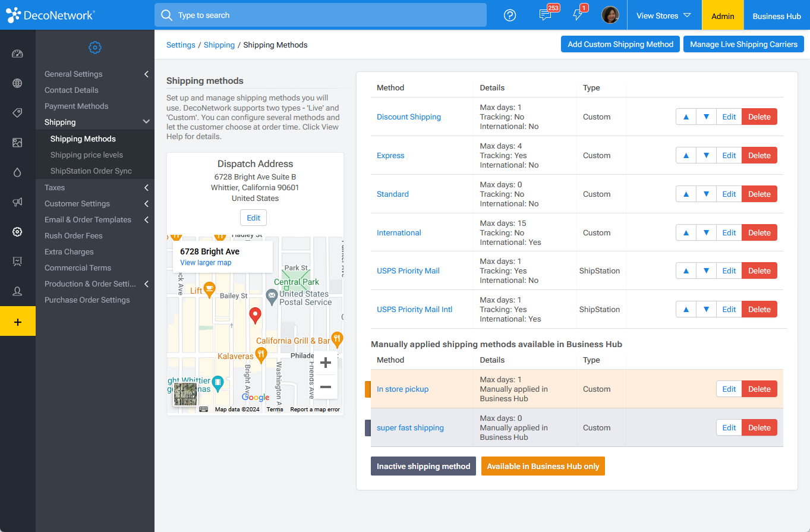The image size is (810, 532).
Task: Open the ink droplet sidebar icon
Action: click(17, 172)
